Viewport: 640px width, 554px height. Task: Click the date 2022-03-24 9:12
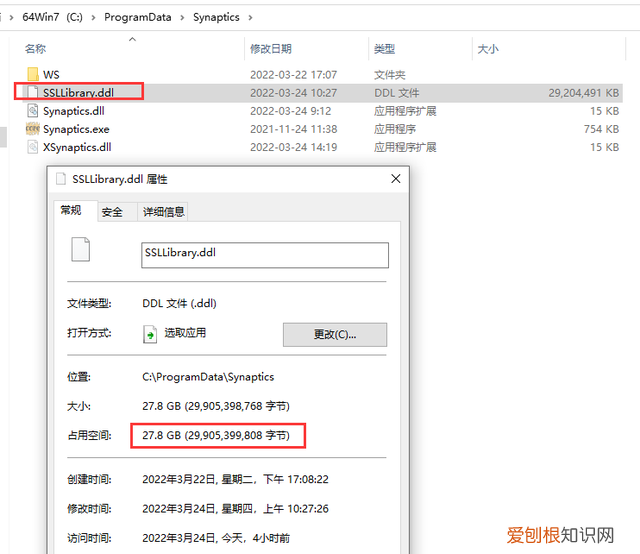coord(291,111)
